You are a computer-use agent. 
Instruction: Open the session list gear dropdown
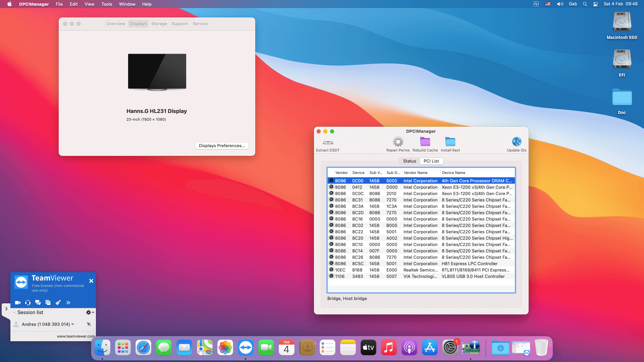[89, 312]
